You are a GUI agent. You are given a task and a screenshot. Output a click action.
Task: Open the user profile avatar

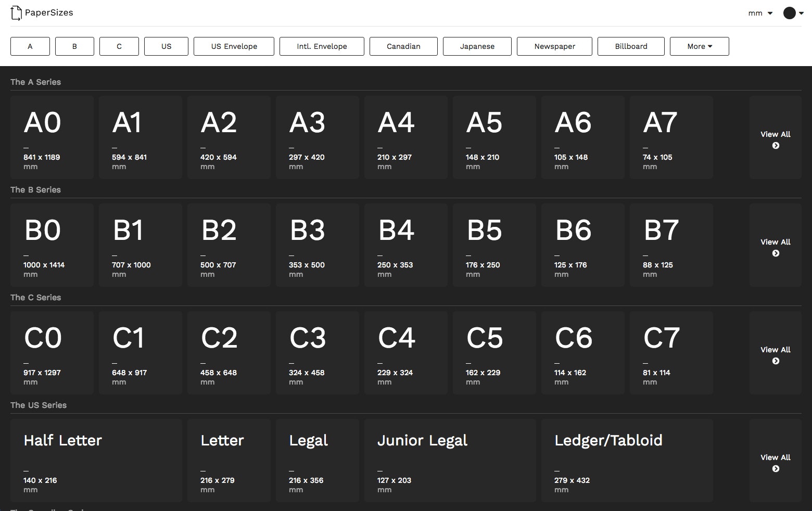tap(789, 12)
